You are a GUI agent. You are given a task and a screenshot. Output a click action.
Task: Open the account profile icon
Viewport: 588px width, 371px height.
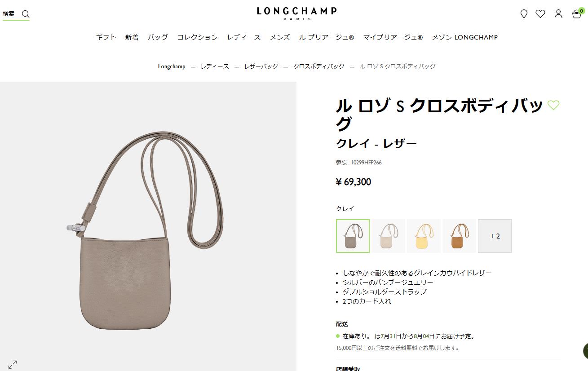pos(558,14)
